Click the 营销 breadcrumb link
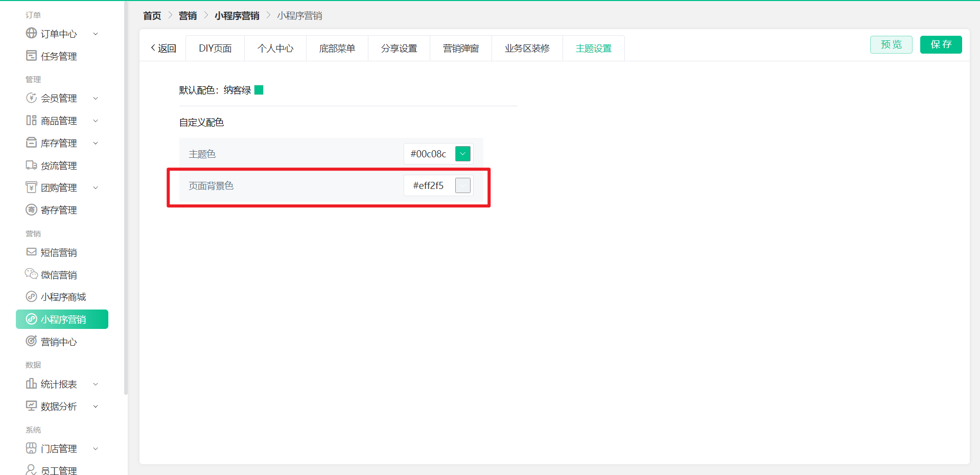 pos(188,15)
